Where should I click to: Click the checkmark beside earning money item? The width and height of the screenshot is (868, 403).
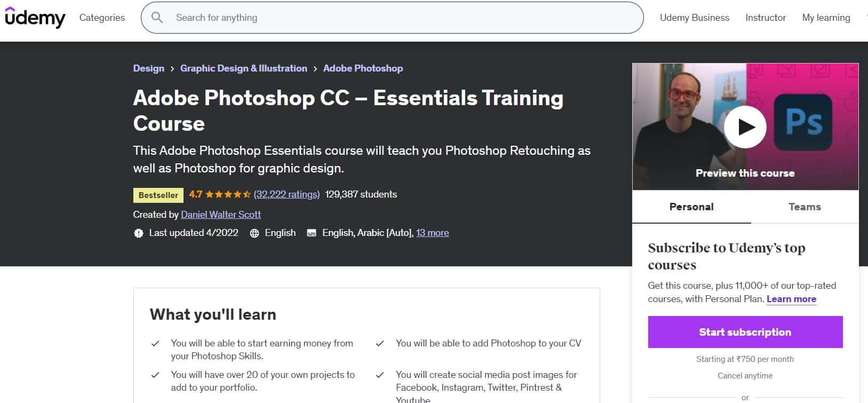click(x=155, y=344)
